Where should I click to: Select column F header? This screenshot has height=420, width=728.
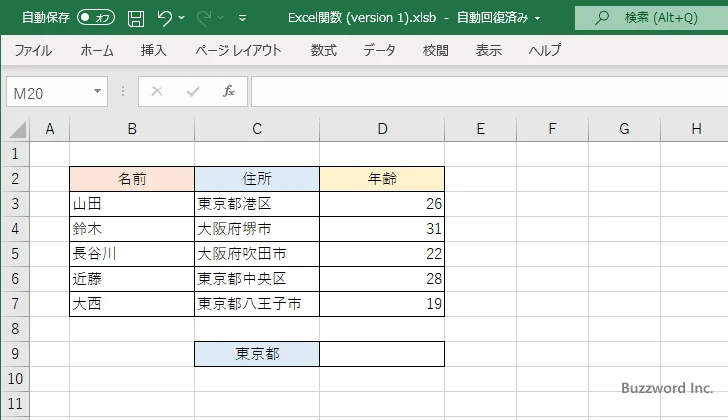pos(552,129)
